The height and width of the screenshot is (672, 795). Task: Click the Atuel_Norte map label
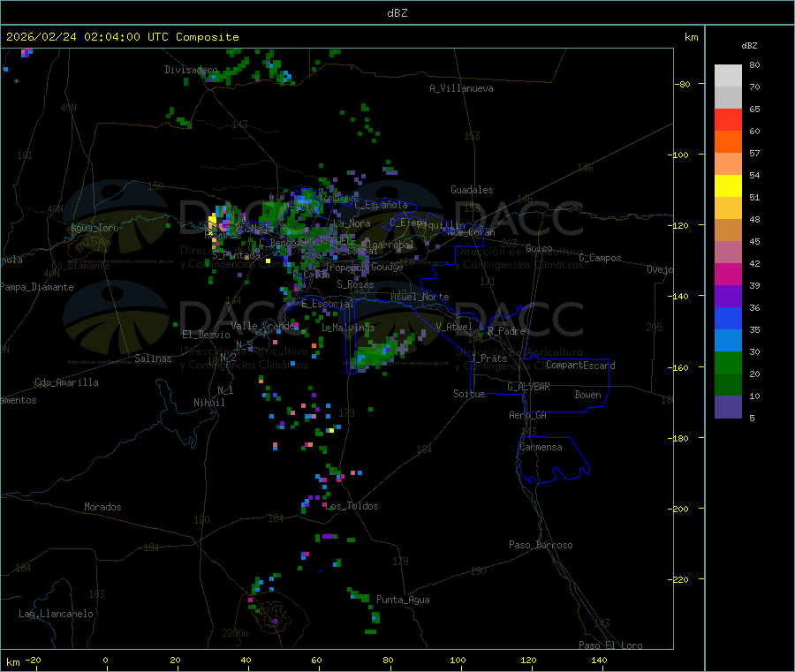point(420,297)
